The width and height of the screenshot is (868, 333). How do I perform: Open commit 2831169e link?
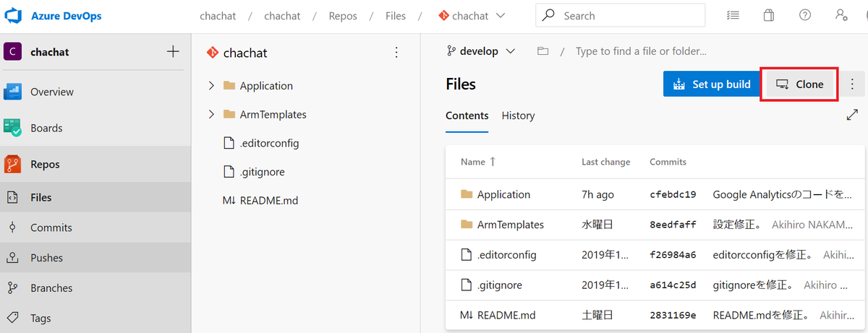[673, 316]
